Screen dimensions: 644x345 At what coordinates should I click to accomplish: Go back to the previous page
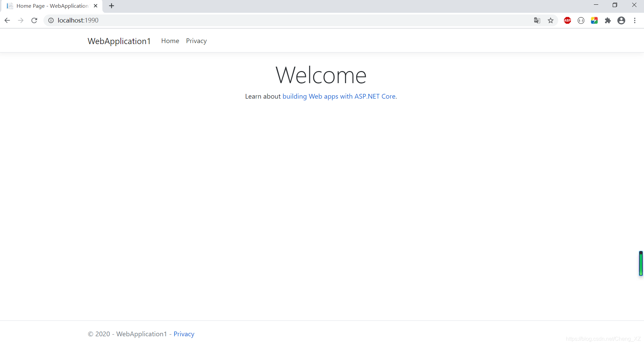[7, 21]
